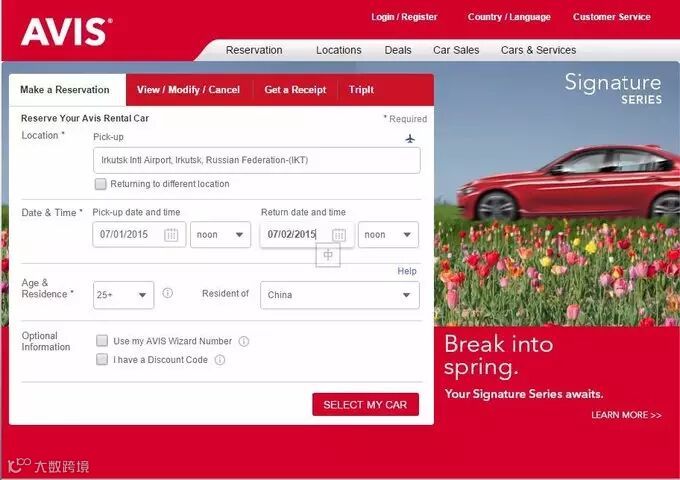
Task: Click the Help link
Action: click(x=407, y=271)
